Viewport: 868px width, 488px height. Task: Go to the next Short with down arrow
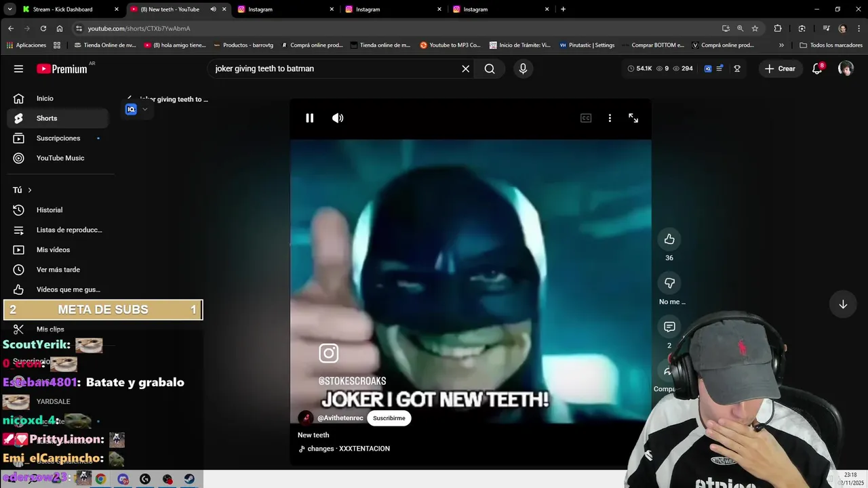pyautogui.click(x=843, y=304)
